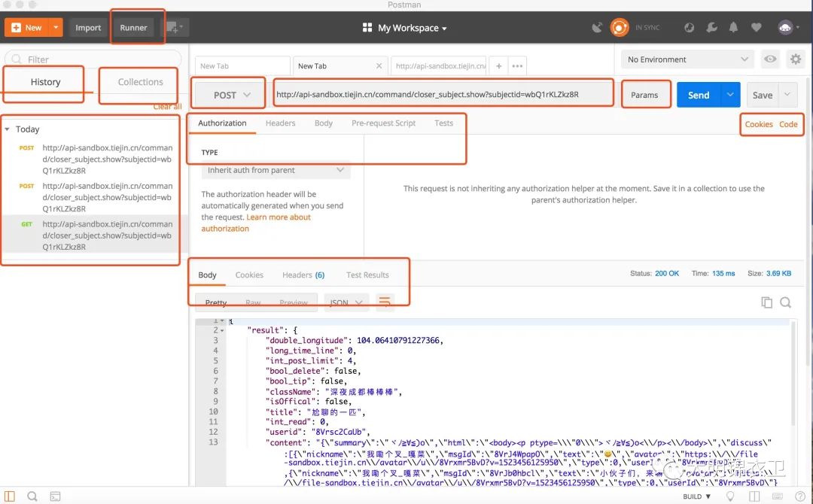This screenshot has height=504, width=813.
Task: Open the user avatar menu
Action: (x=787, y=27)
